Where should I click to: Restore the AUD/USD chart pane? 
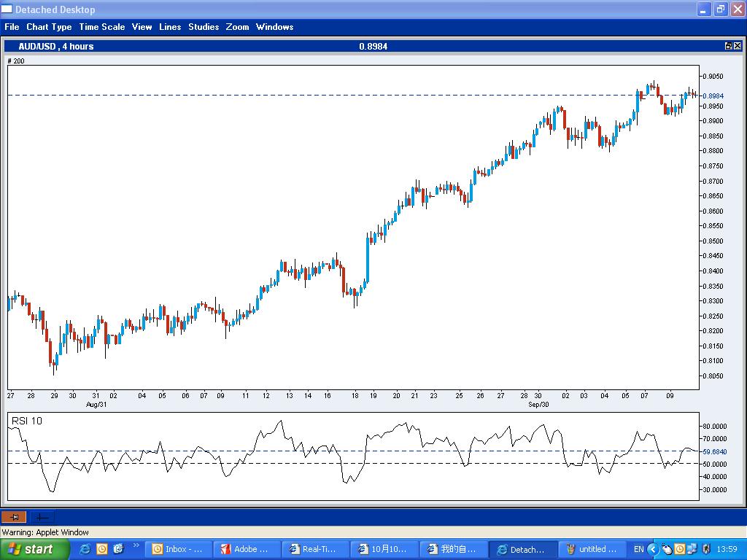[729, 46]
